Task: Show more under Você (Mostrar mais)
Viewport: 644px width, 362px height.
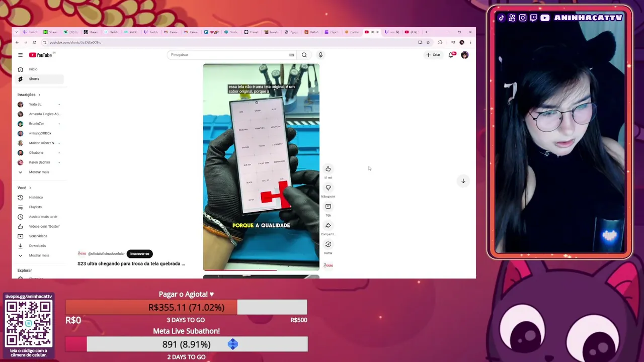Action: [x=40, y=255]
